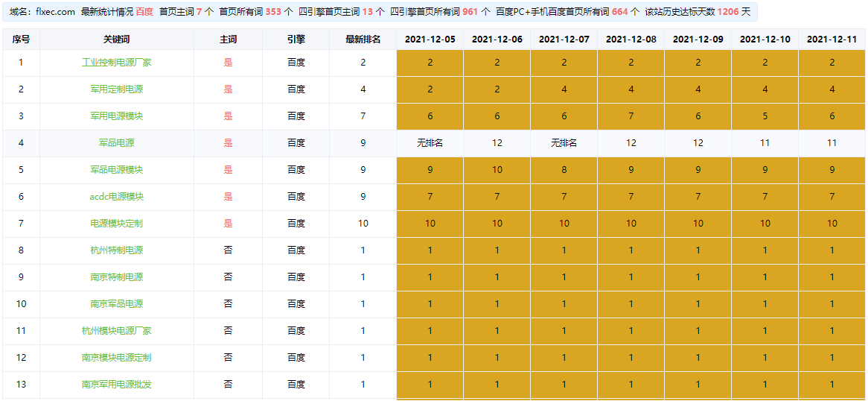Select the 军品电源 keyword in row 4

pyautogui.click(x=116, y=143)
